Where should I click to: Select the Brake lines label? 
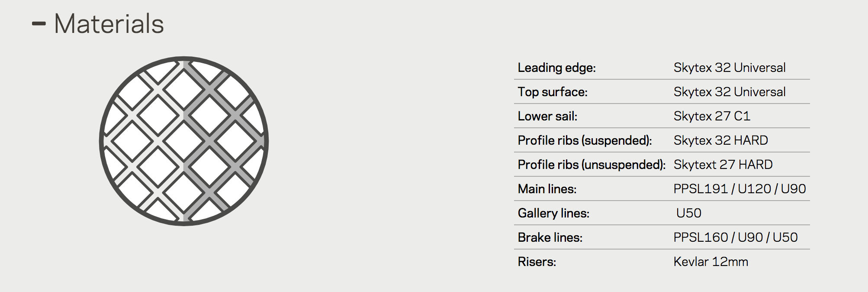(x=550, y=237)
